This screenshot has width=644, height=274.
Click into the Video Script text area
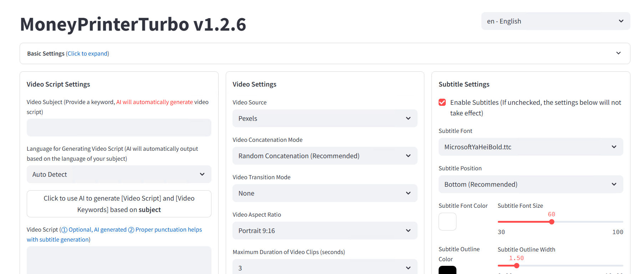[119, 260]
